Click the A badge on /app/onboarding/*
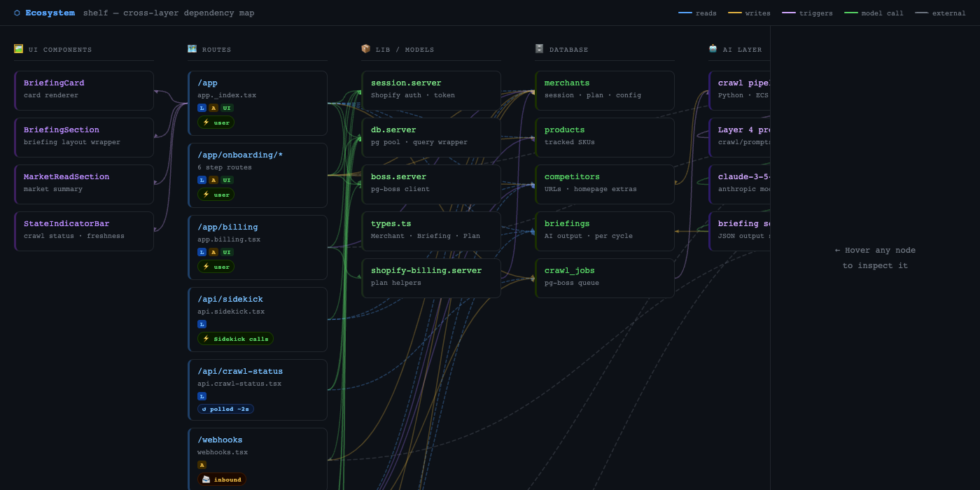980x490 pixels. [x=213, y=180]
